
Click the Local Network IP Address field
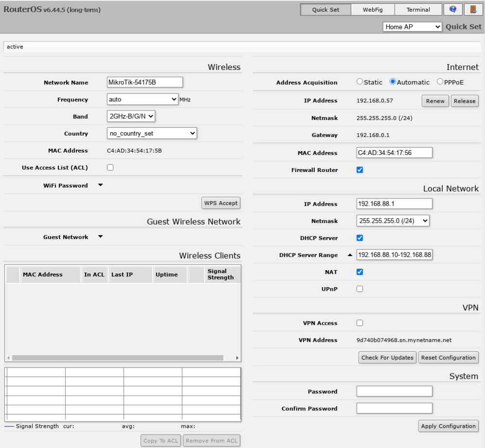395,204
